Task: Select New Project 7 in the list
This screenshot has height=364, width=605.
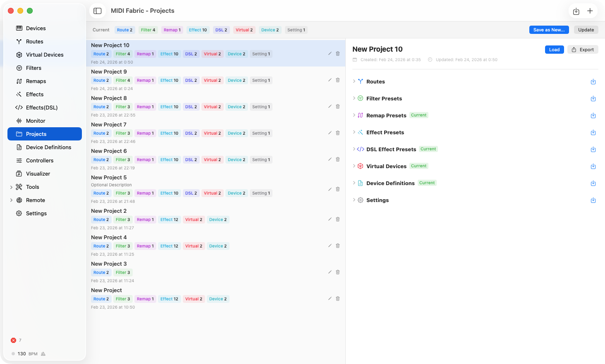Action: (215, 133)
